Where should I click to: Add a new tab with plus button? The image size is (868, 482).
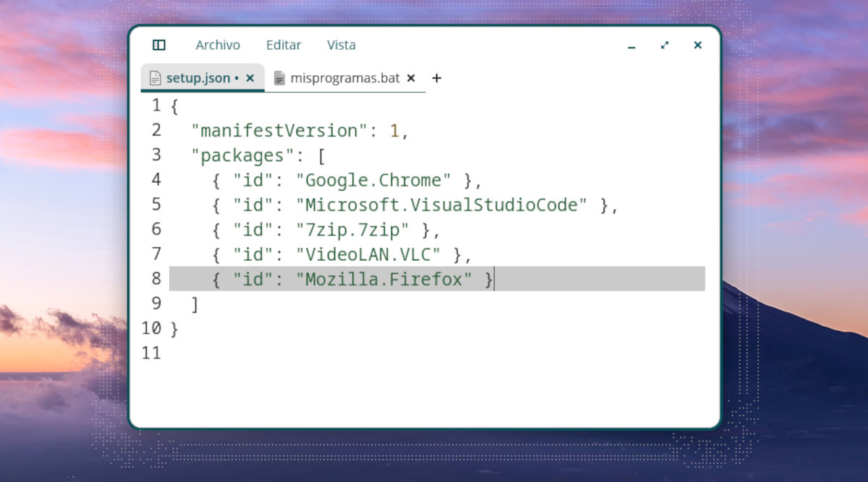pyautogui.click(x=436, y=78)
